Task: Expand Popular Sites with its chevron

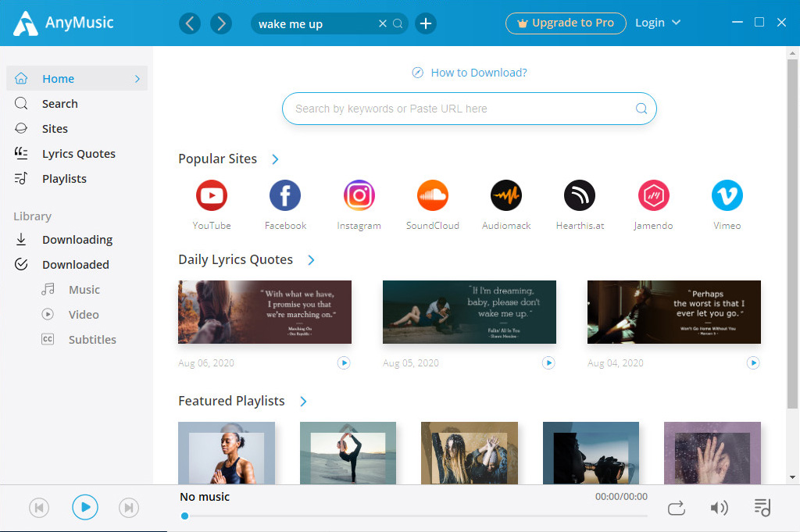Action: tap(275, 159)
